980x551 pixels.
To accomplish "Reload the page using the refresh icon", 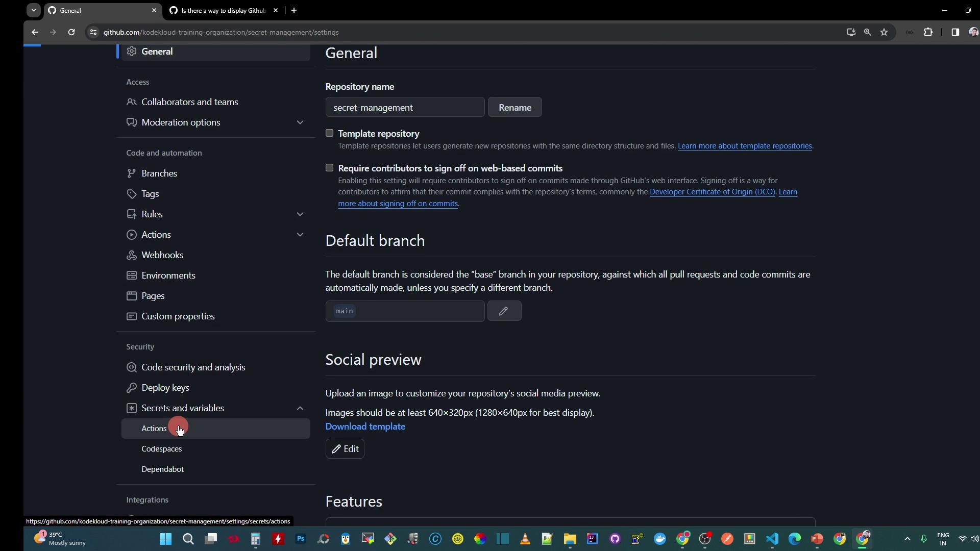I will click(x=71, y=32).
